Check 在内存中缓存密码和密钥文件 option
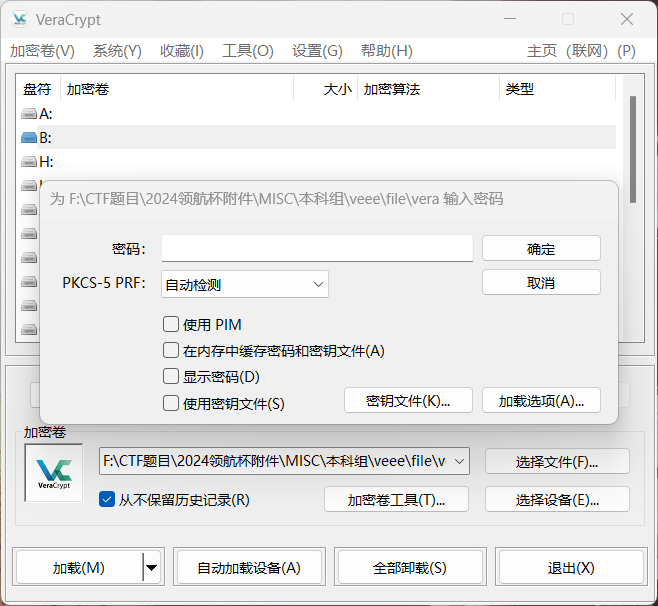 171,351
